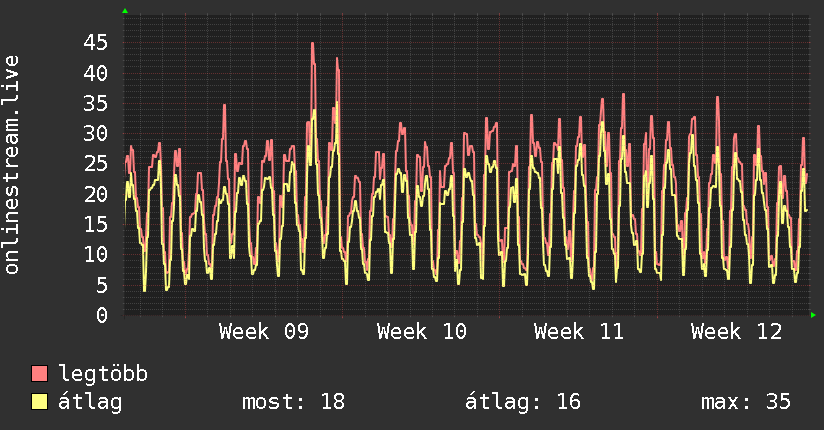824x430 pixels.
Task: Click the Week 12 axis label
Action: click(736, 332)
